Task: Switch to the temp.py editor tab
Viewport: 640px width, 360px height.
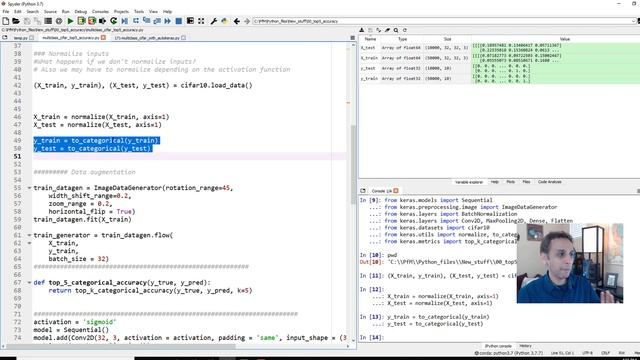Action: [x=20, y=38]
